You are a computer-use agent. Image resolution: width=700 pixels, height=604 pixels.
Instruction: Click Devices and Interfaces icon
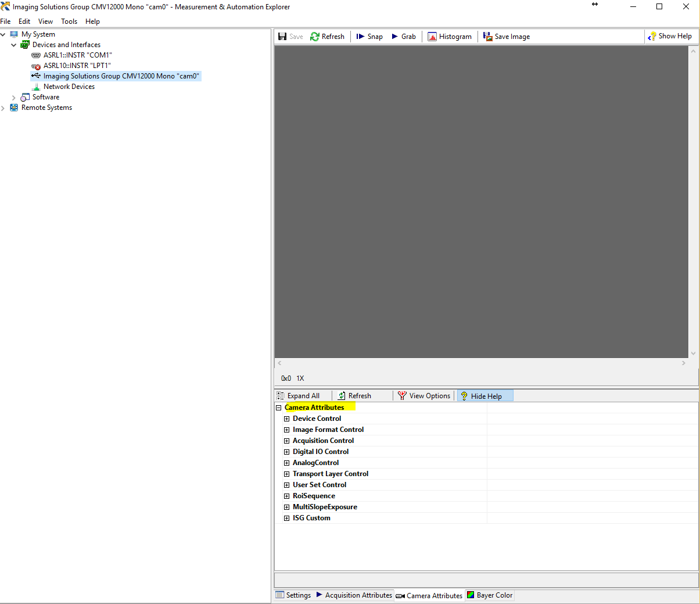[x=25, y=45]
